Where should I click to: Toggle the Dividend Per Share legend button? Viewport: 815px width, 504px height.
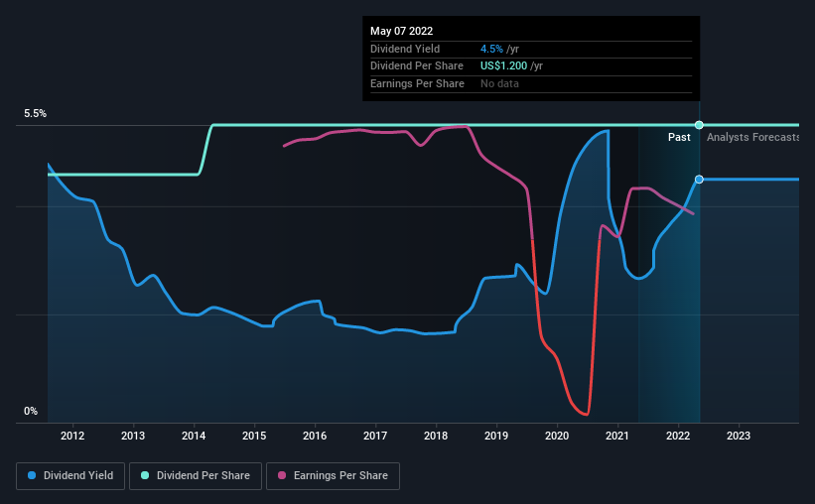[196, 476]
